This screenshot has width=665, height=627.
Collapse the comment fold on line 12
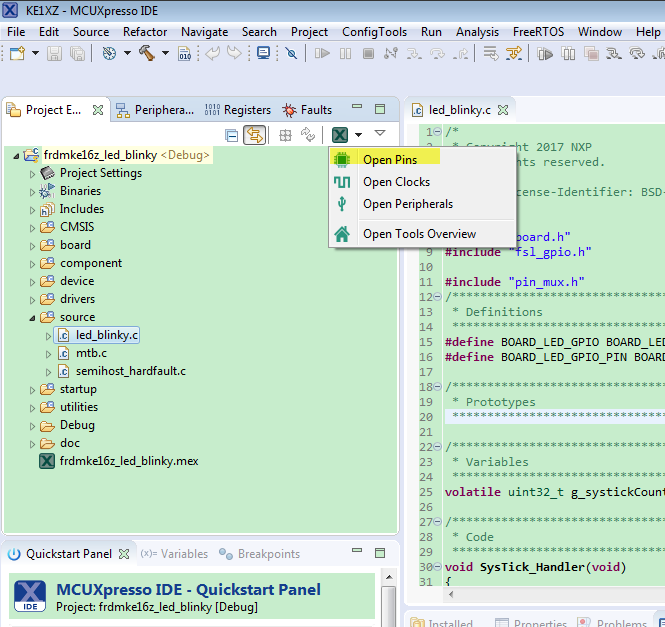point(438,297)
